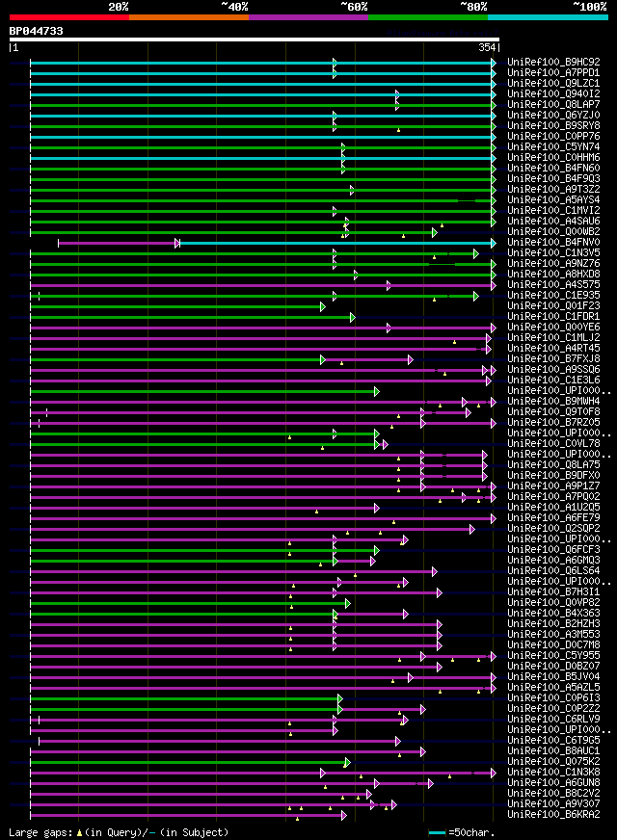Open hit UniRef100_A7PPD1
The height and width of the screenshot is (840, 617).
coord(553,73)
